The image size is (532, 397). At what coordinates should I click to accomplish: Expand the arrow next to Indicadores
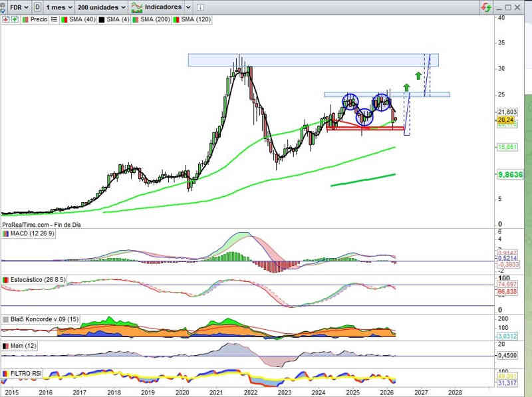click(x=189, y=7)
